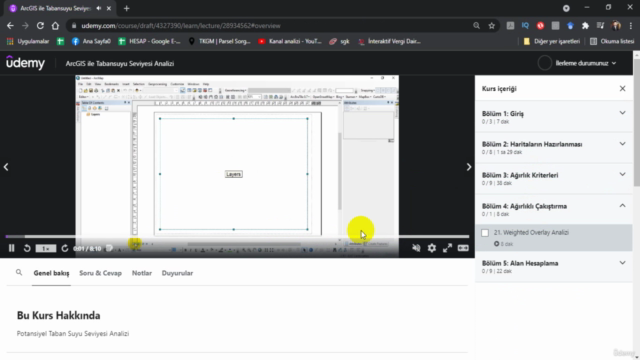This screenshot has width=640, height=360.
Task: Open course title ArcGIS ile Tabansuyu Seviyesi Analizi
Action: pos(120,64)
